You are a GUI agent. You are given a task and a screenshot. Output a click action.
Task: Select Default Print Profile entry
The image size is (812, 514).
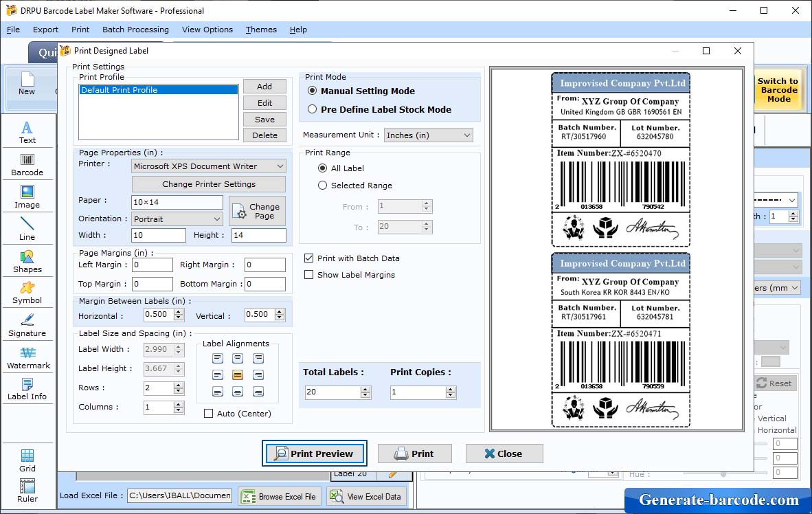(159, 89)
